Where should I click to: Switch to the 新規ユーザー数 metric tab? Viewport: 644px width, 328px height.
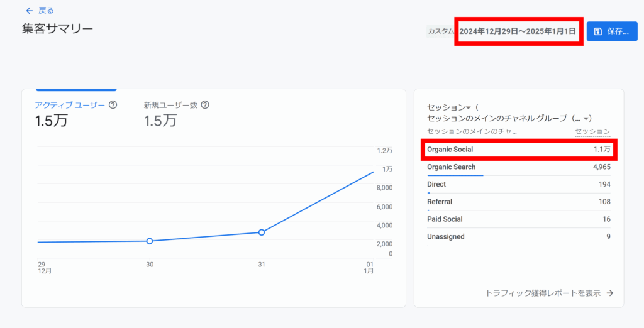click(x=171, y=105)
